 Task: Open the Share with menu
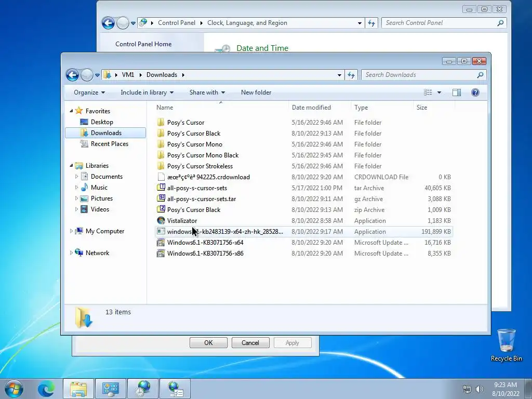pos(207,92)
